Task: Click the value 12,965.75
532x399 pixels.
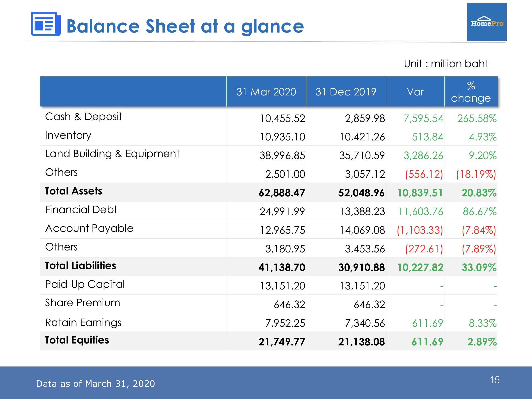Action: click(282, 230)
